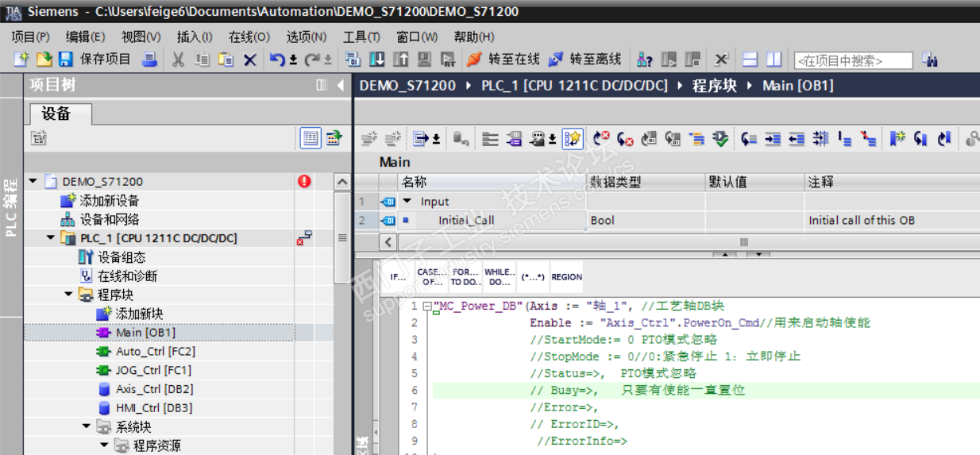Click the cut scissors icon
The image size is (980, 455).
178,60
